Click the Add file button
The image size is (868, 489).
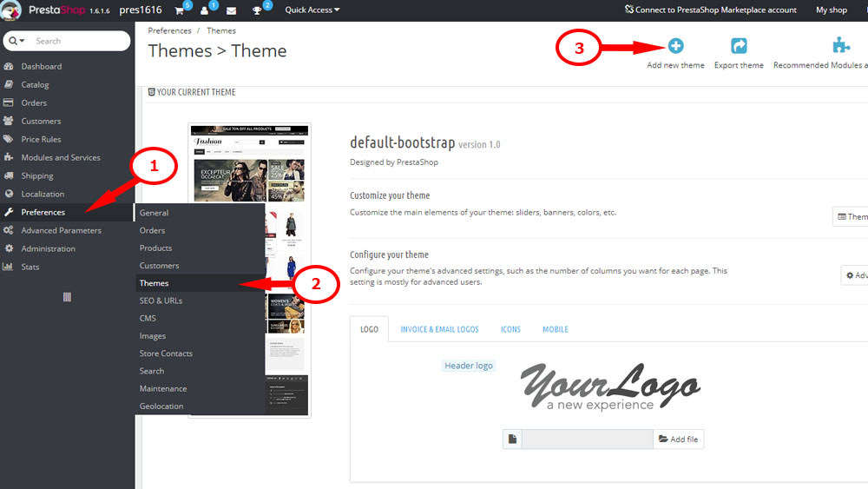coord(678,439)
